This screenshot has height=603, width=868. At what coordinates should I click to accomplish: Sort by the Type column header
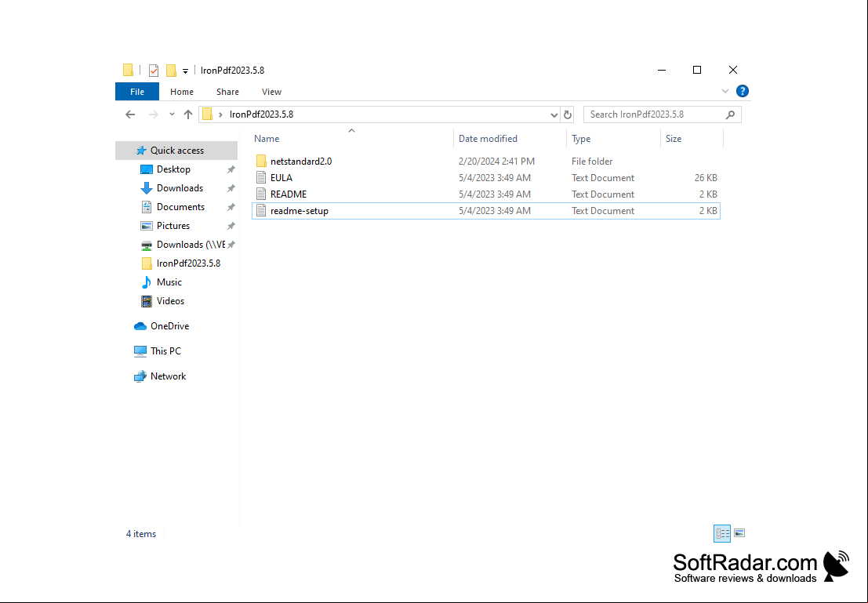(x=581, y=139)
